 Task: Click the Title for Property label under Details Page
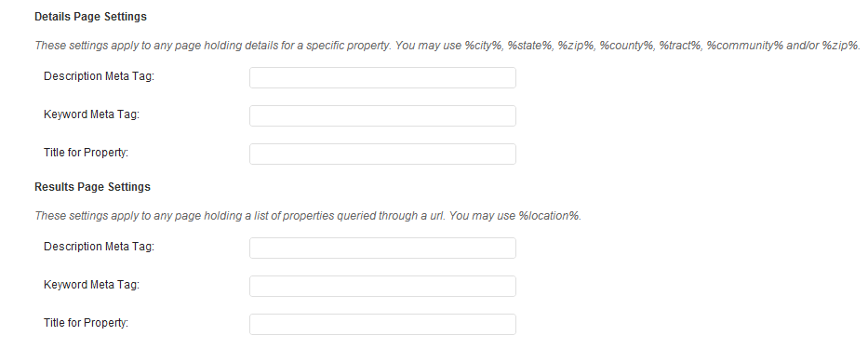[86, 153]
